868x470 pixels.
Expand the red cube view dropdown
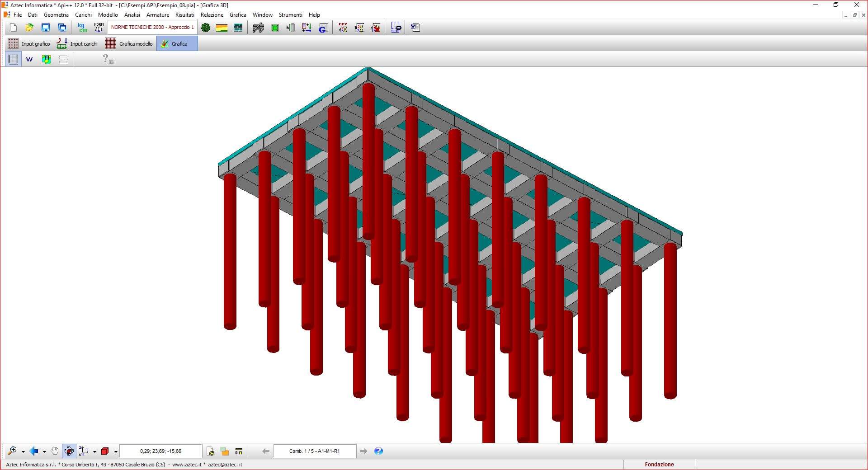[x=116, y=451]
